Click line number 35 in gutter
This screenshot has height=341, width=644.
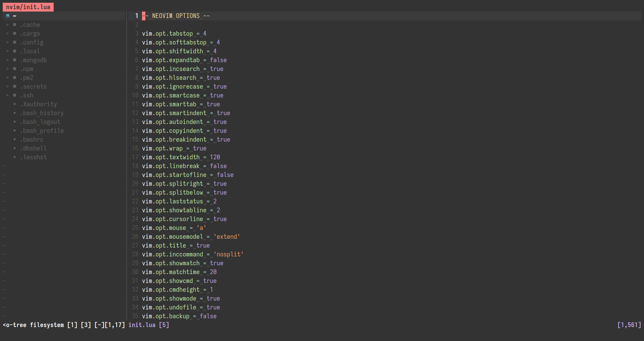tap(135, 316)
